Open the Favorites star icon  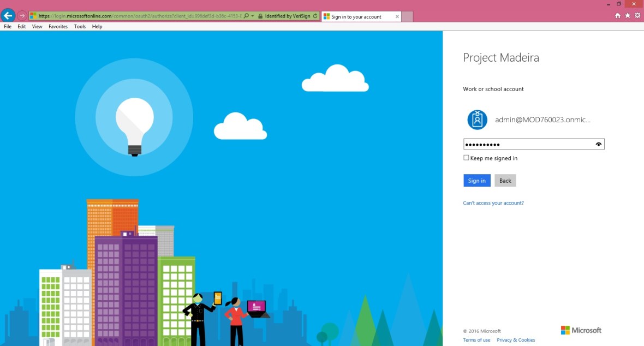coord(628,16)
